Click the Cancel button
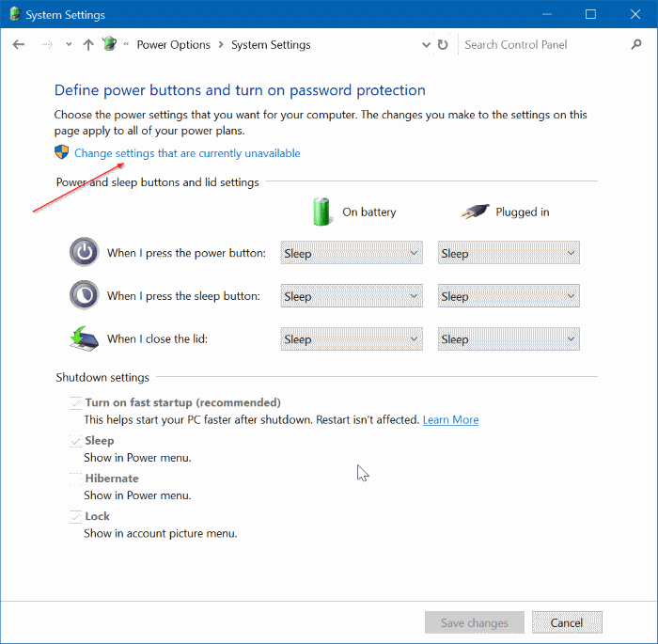The width and height of the screenshot is (658, 644). [x=567, y=622]
